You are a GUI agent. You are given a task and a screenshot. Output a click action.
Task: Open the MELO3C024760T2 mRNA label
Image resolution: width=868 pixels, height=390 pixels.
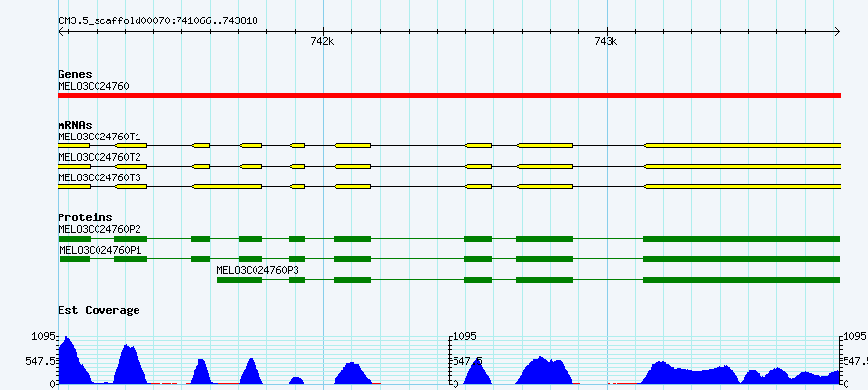coord(99,158)
